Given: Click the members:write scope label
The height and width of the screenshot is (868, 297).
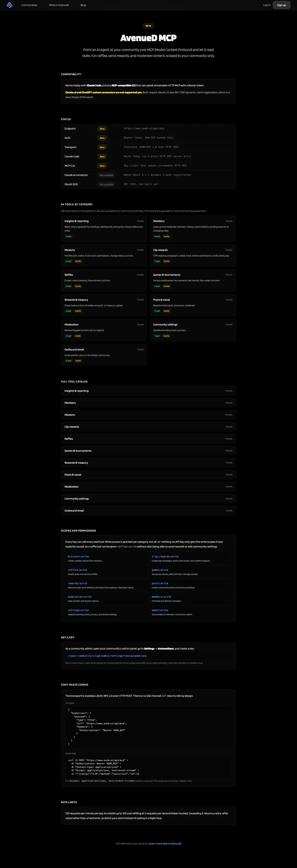Looking at the screenshot, I should [x=161, y=597].
